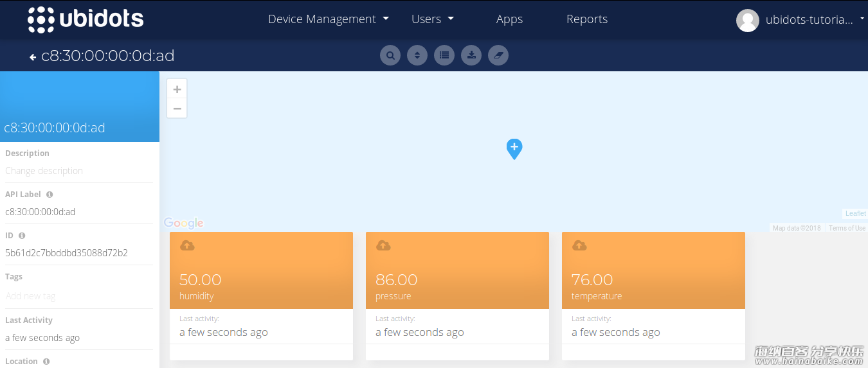Go to the Reports page
The height and width of the screenshot is (368, 868).
pos(586,19)
